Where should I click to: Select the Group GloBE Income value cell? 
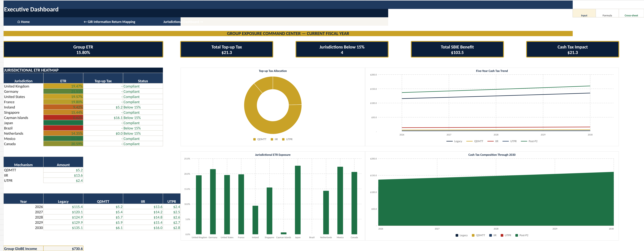tap(63, 249)
